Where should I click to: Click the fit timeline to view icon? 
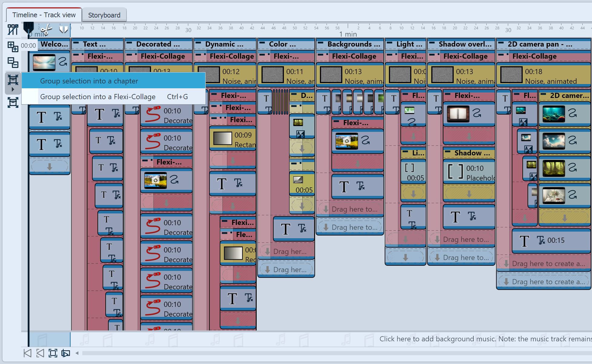tap(53, 353)
